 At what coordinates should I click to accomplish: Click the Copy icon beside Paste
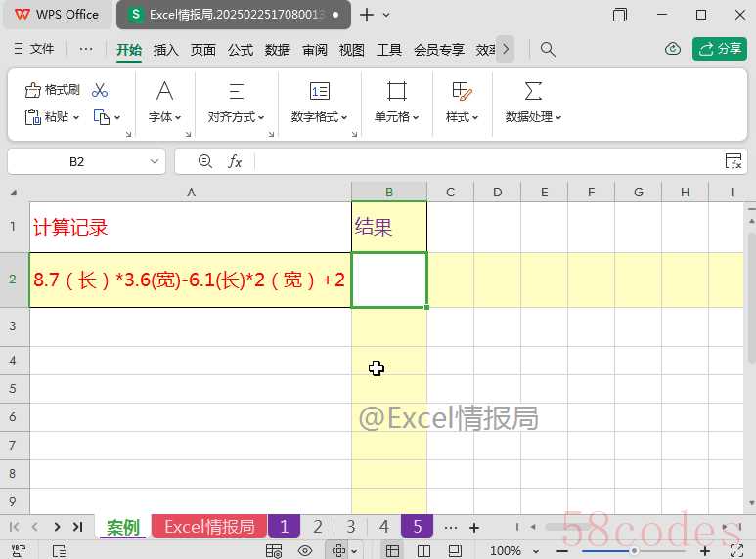102,117
